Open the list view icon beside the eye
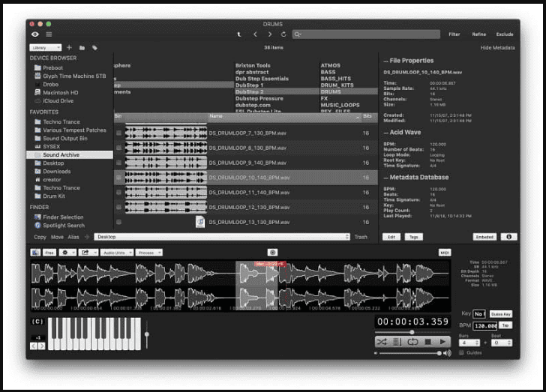Viewport: 546px width, 392px height. 49,34
